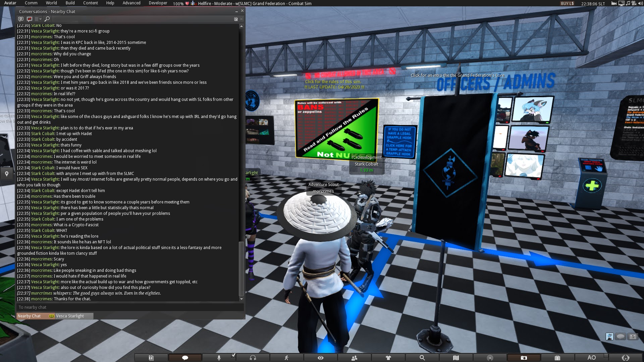Switch to the Vesca Starlight chat tab
Image resolution: width=644 pixels, height=362 pixels.
point(70,316)
